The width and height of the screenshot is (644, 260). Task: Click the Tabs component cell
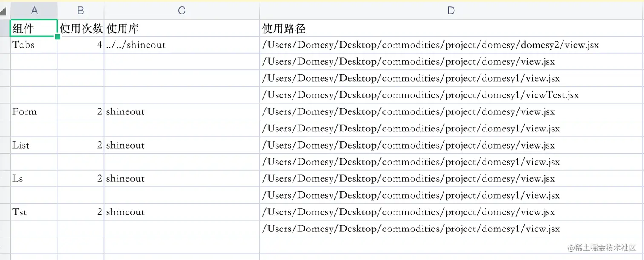click(x=34, y=45)
